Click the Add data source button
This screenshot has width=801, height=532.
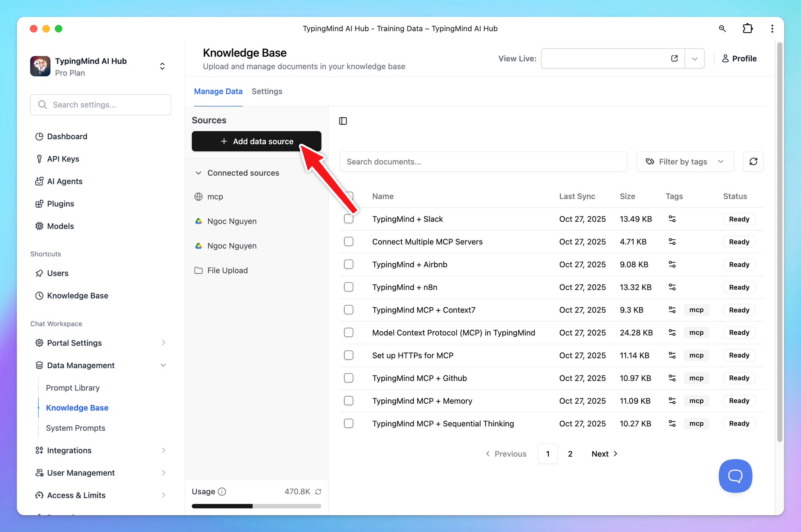256,141
